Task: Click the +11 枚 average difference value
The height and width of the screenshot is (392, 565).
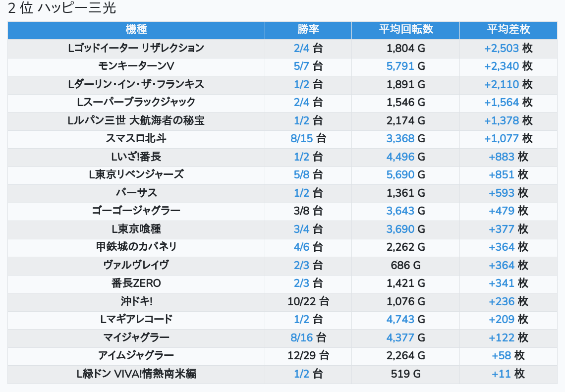Action: pos(508,374)
